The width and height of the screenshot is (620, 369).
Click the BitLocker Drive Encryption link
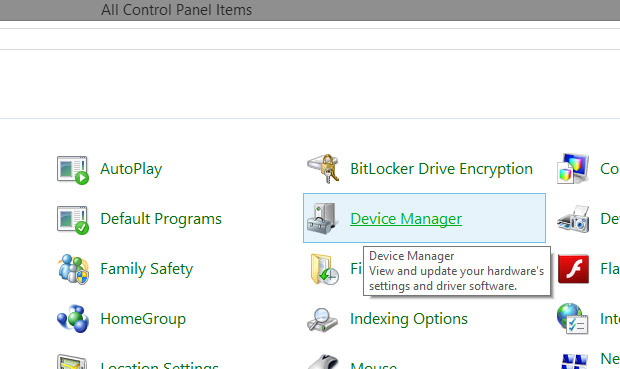[441, 169]
